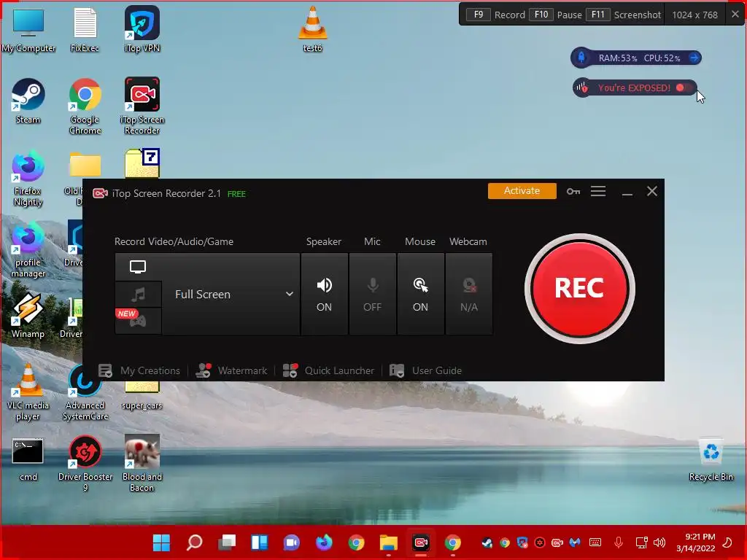Open Quick Launcher
This screenshot has height=560, width=747.
(x=328, y=370)
